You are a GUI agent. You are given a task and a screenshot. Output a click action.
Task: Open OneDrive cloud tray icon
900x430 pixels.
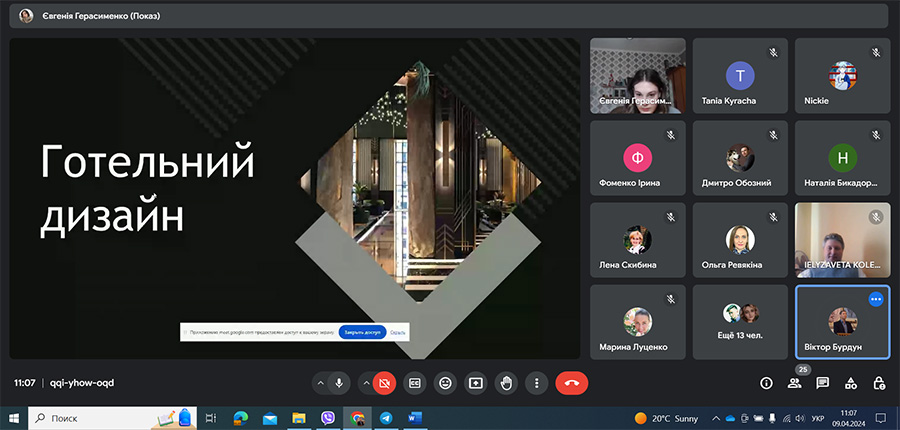[x=730, y=418]
